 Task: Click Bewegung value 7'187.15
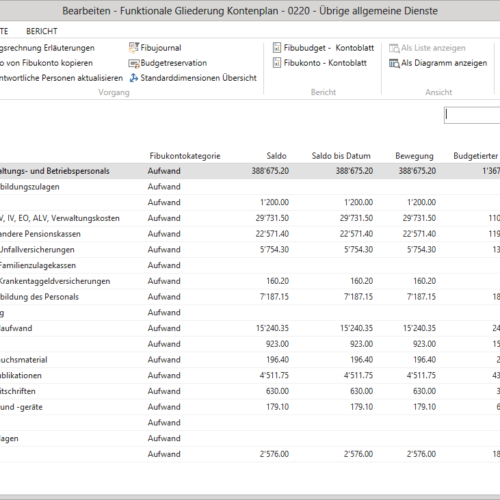coord(421,297)
